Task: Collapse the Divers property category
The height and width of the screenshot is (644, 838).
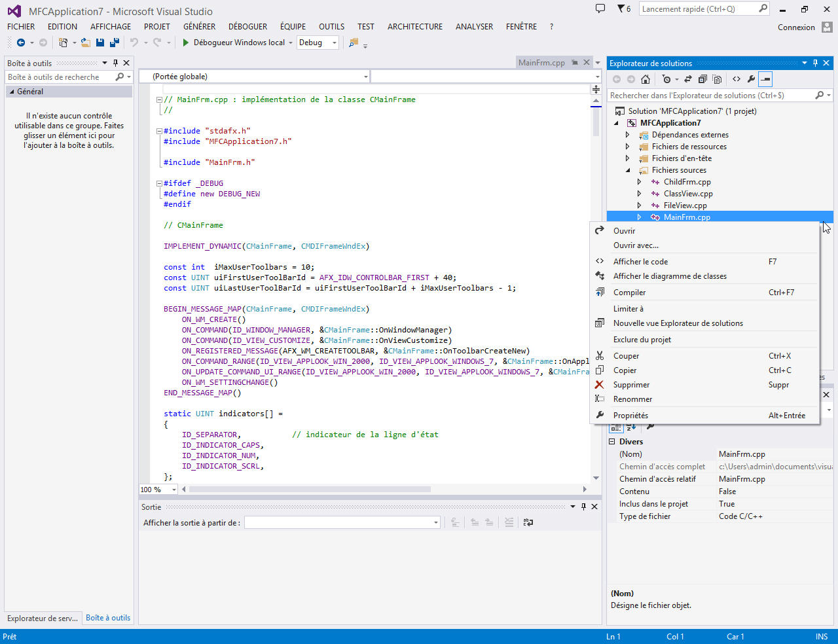Action: point(612,442)
